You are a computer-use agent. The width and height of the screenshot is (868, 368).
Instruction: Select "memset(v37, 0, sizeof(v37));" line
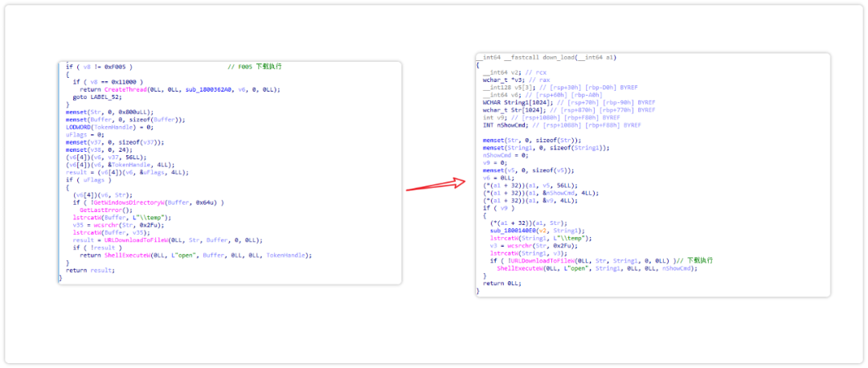[115, 142]
